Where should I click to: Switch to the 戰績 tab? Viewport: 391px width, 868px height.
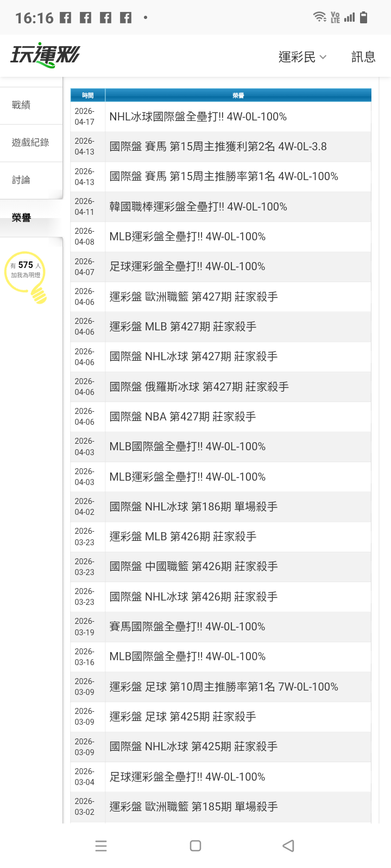(x=22, y=105)
